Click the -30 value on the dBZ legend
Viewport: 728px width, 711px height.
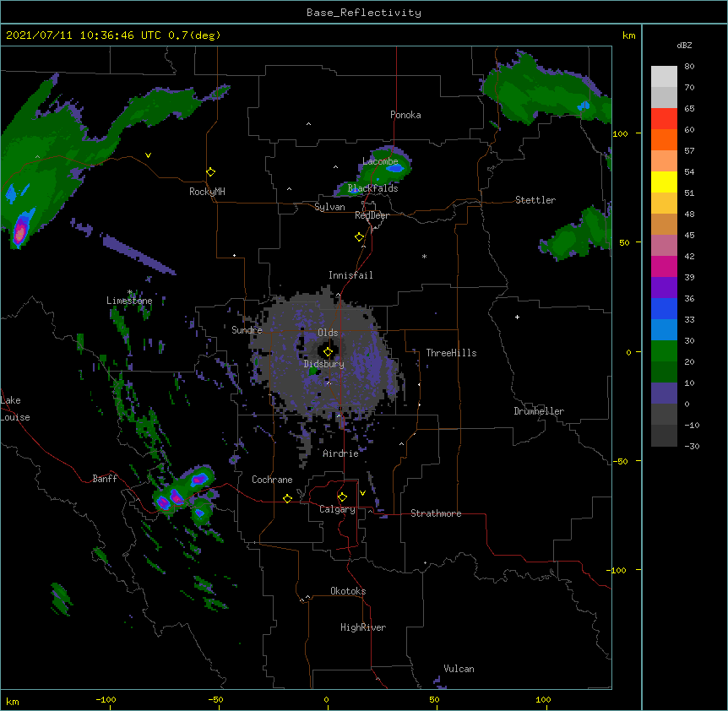(x=692, y=446)
